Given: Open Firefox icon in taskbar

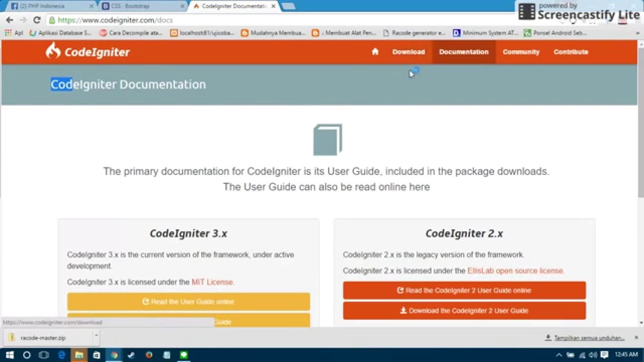Looking at the screenshot, I should pyautogui.click(x=149, y=354).
